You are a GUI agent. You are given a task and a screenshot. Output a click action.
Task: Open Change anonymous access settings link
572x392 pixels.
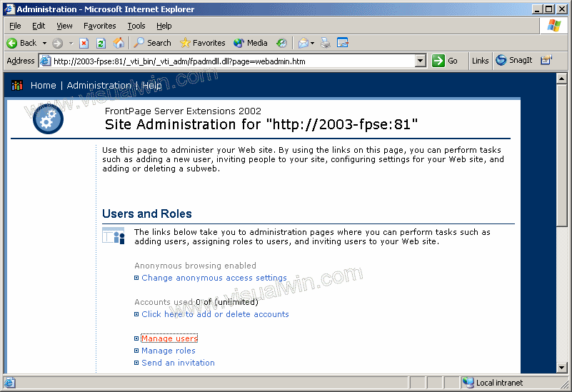click(x=214, y=278)
